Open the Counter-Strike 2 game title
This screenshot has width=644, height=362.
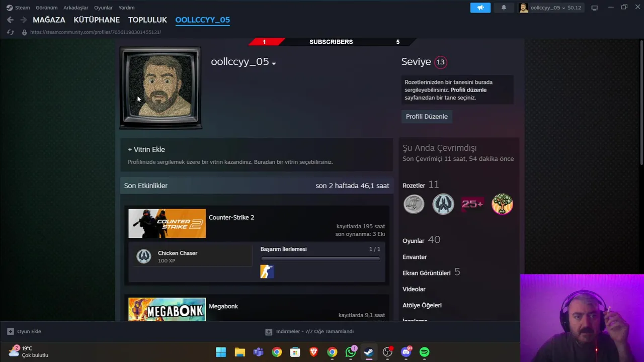(x=231, y=217)
